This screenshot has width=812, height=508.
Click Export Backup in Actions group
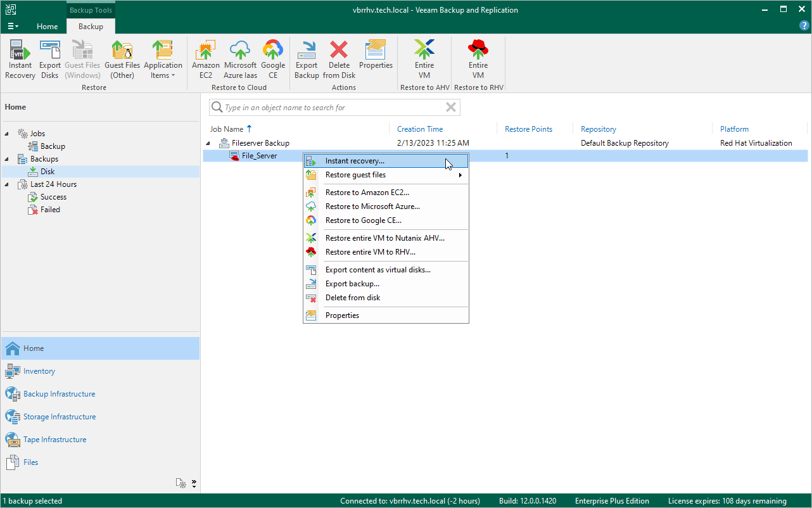307,60
